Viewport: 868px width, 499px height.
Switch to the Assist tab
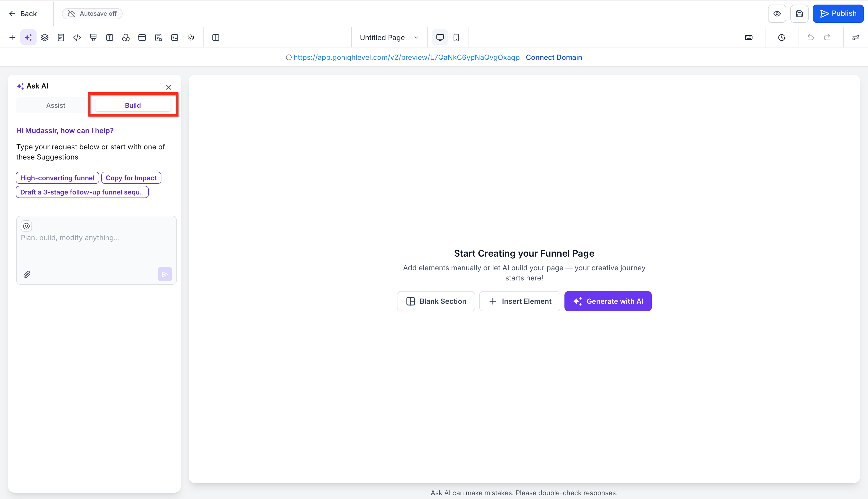pyautogui.click(x=56, y=105)
